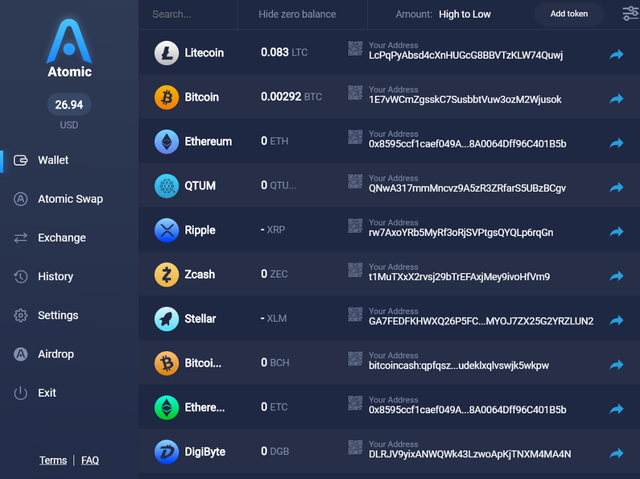
Task: Select the Litecoin address text
Action: (x=466, y=55)
